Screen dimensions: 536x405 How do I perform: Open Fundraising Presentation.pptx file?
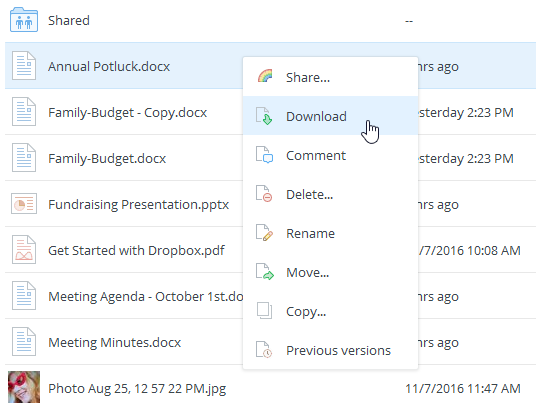pos(138,204)
